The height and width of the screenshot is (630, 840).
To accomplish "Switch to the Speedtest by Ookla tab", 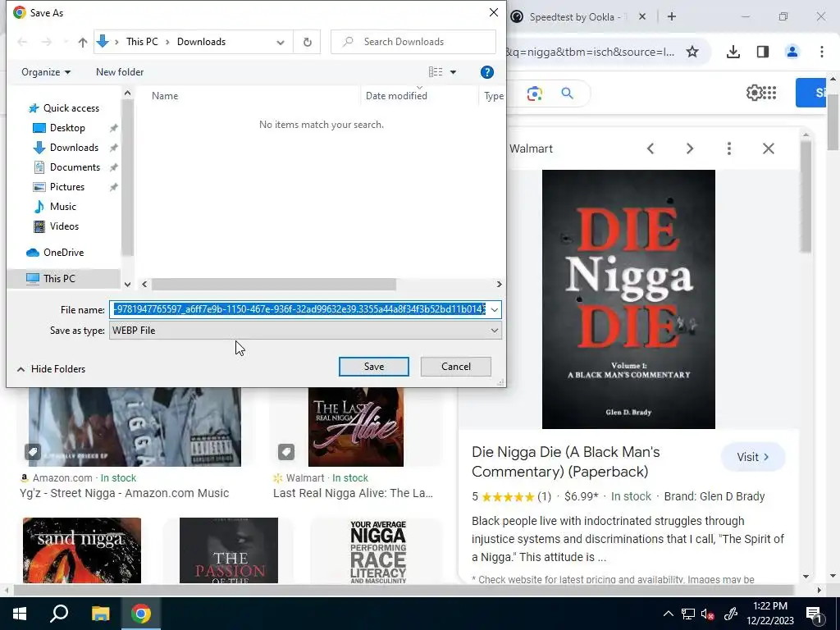I will [x=573, y=17].
